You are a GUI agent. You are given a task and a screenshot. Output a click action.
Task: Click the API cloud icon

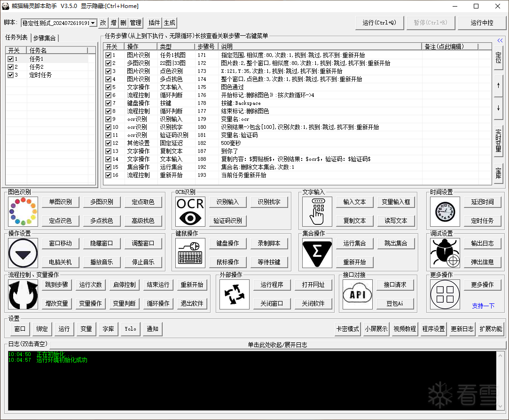358,294
